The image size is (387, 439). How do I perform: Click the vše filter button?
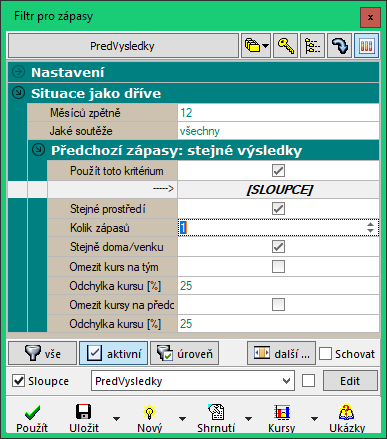(x=42, y=353)
